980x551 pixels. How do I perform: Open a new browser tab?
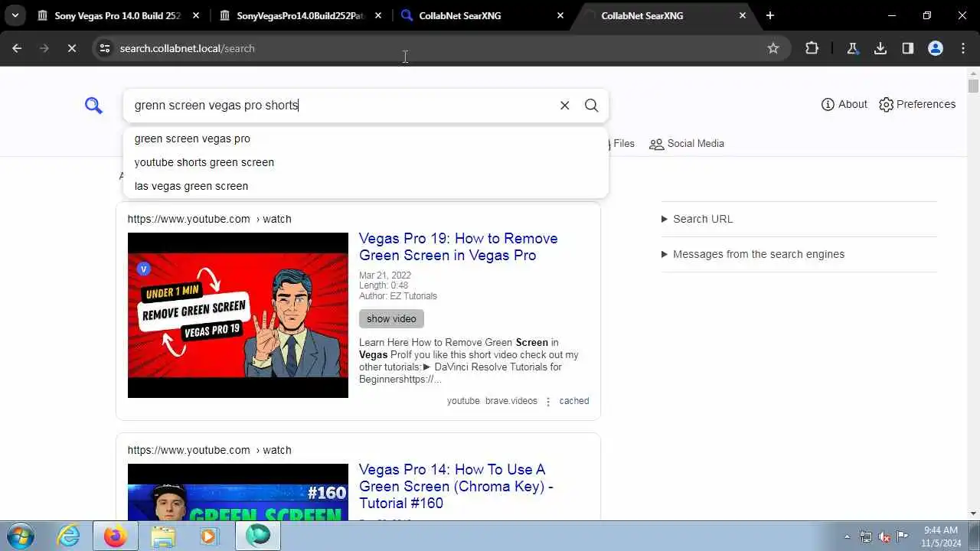tap(770, 15)
